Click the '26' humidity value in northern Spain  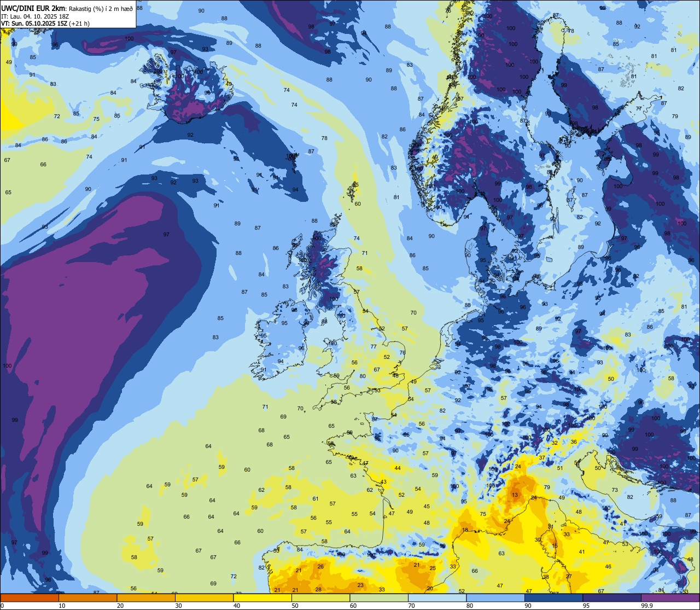320,567
